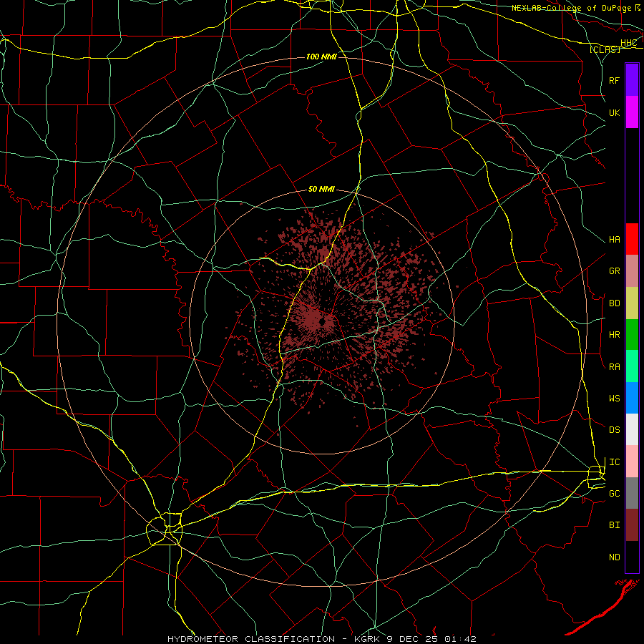Click the HR green legend color block

[x=632, y=334]
